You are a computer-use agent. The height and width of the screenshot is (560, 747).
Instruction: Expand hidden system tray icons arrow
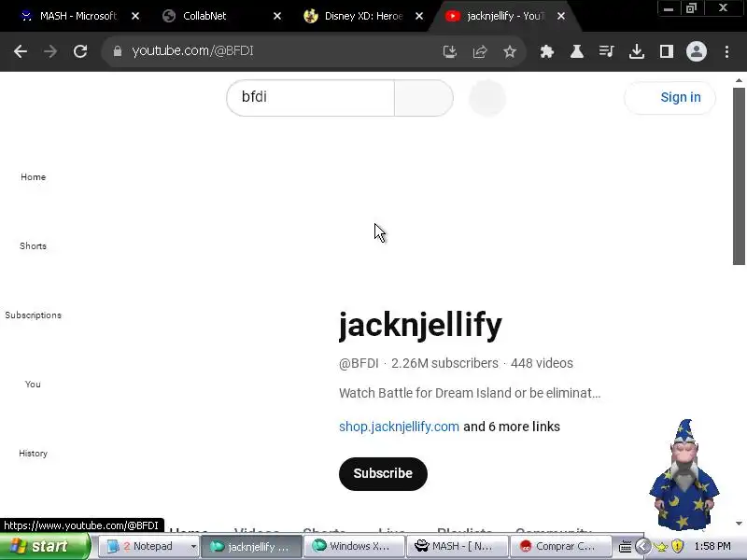pos(642,546)
